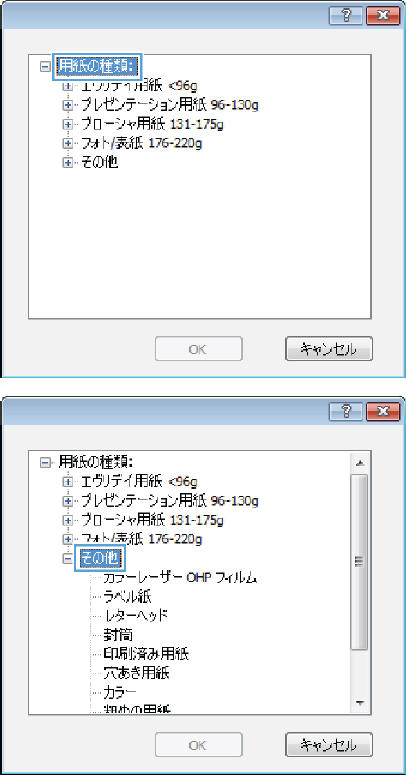The image size is (406, 775).
Task: Expand プレゼンテーション用紙 96-130g in dialog without scrollbar
Action: [68, 104]
